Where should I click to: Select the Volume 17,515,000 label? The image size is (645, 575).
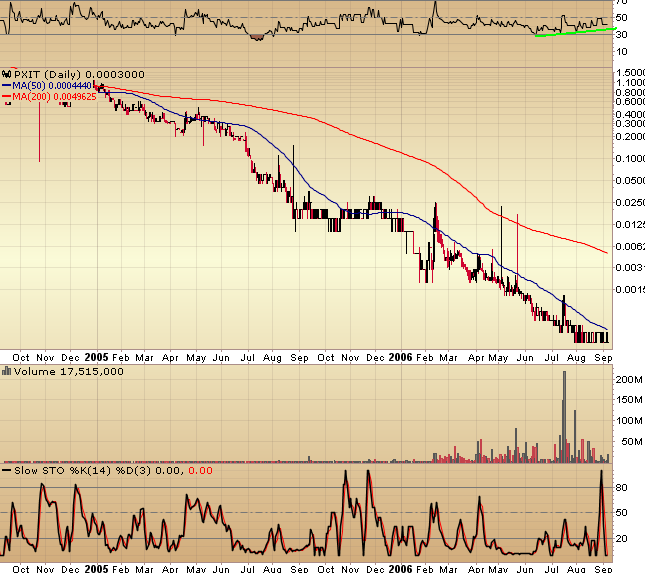pyautogui.click(x=69, y=371)
